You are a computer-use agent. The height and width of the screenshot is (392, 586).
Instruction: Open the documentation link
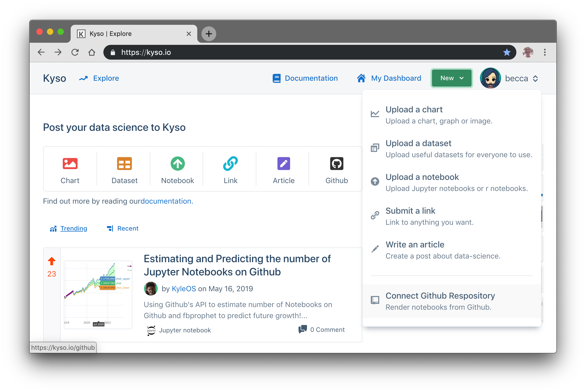pyautogui.click(x=166, y=201)
